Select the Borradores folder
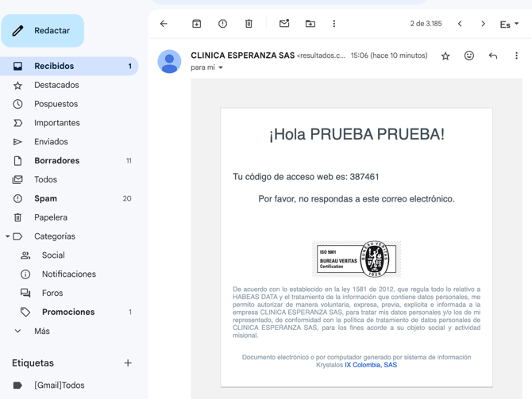Screen dimensions: 532x399 (56, 160)
